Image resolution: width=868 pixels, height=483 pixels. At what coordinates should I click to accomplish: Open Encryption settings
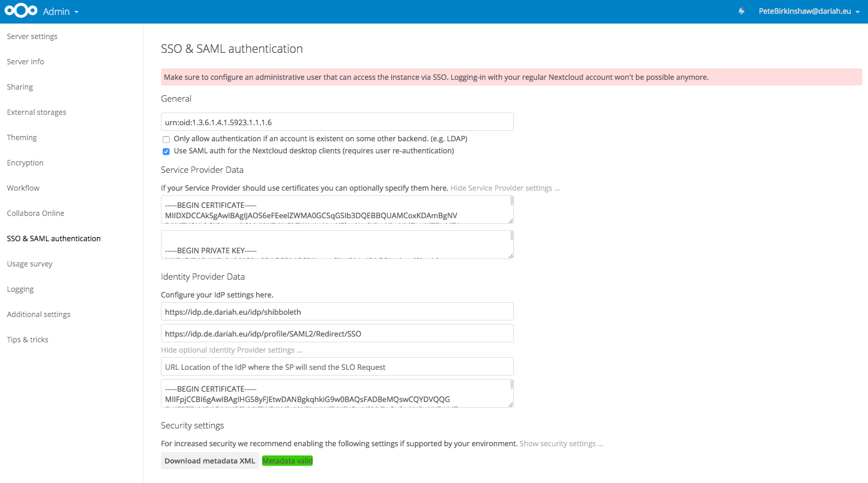[x=25, y=163]
